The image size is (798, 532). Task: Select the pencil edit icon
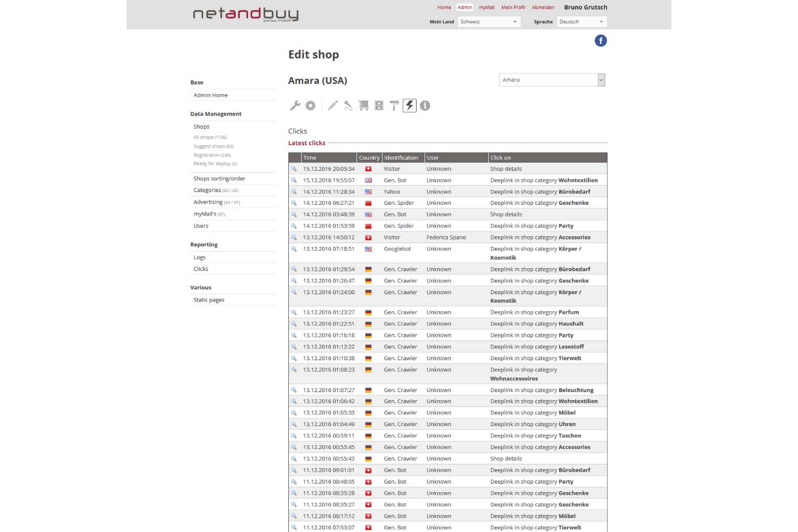(x=333, y=105)
